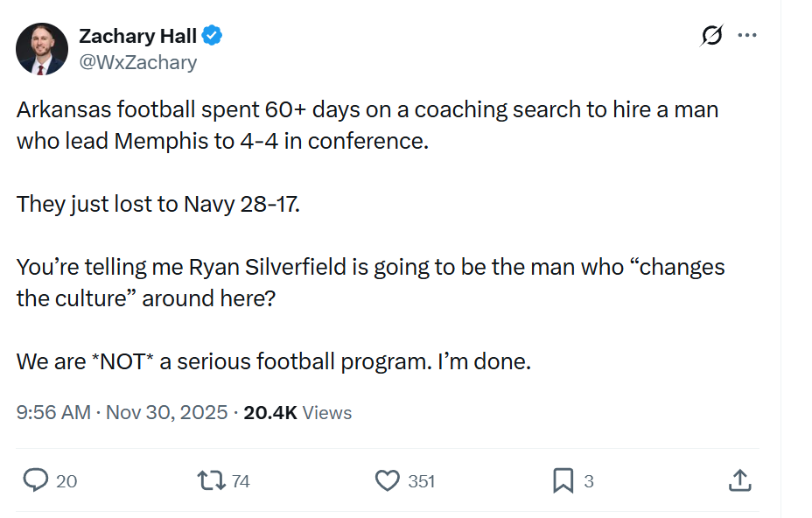View the 20.4K Views analytics
The image size is (812, 518).
click(x=297, y=412)
